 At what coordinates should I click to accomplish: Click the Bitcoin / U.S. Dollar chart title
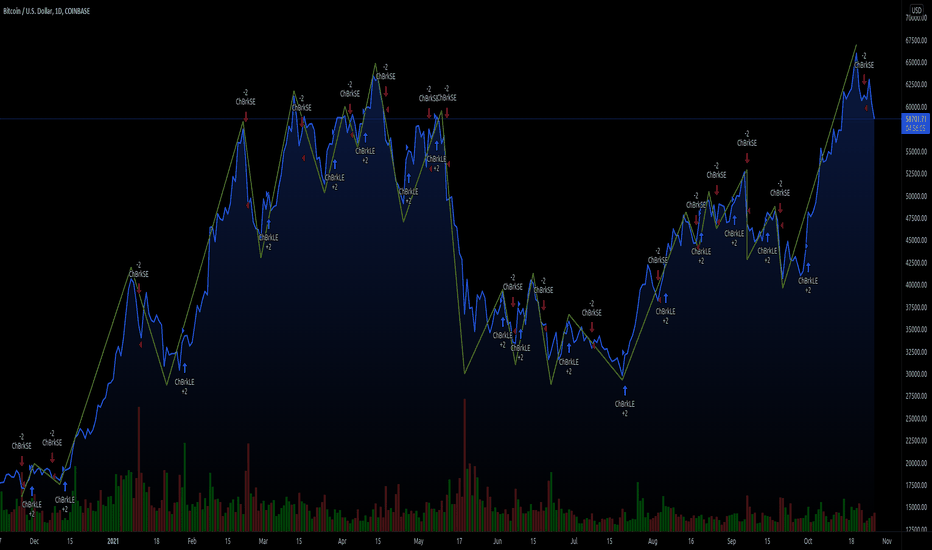click(x=46, y=11)
